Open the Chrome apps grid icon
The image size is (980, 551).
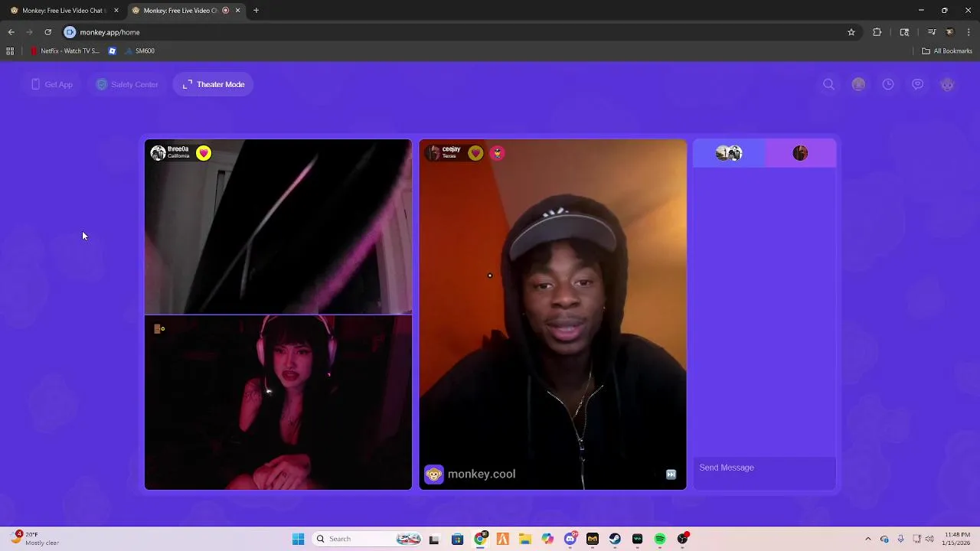click(10, 51)
